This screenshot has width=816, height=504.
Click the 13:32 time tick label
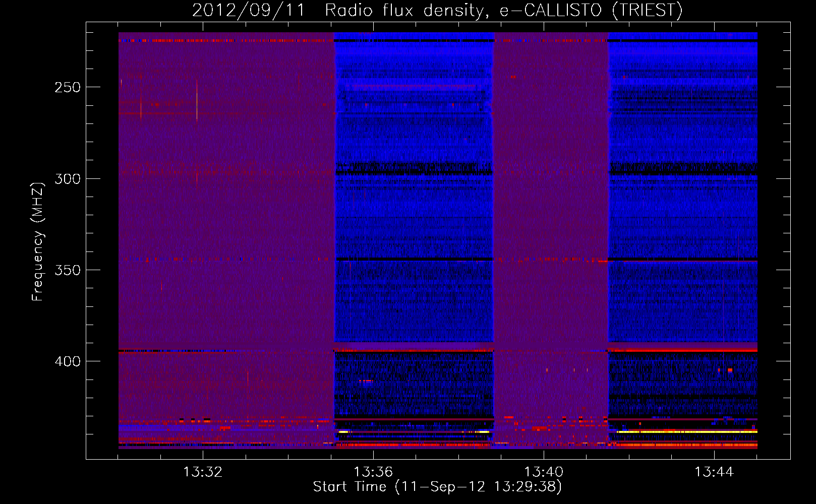(203, 472)
